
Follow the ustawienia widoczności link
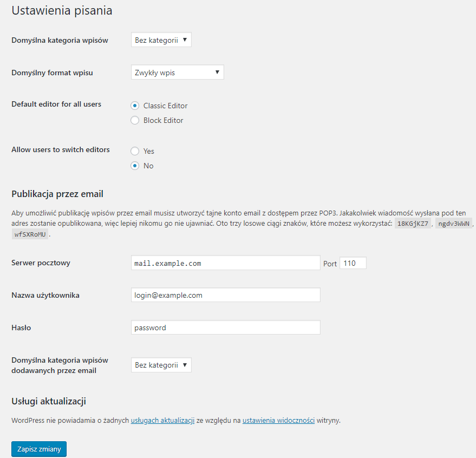pos(278,420)
